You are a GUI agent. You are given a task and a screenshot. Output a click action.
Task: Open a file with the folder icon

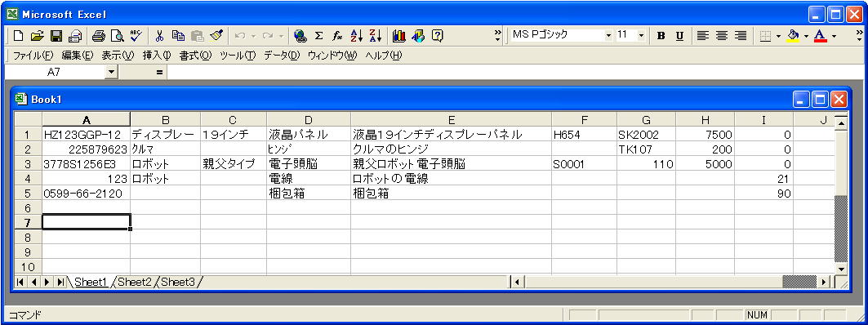coord(37,36)
